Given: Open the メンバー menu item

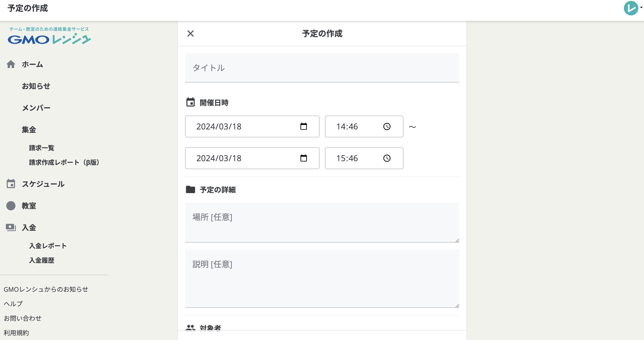Looking at the screenshot, I should pos(36,108).
